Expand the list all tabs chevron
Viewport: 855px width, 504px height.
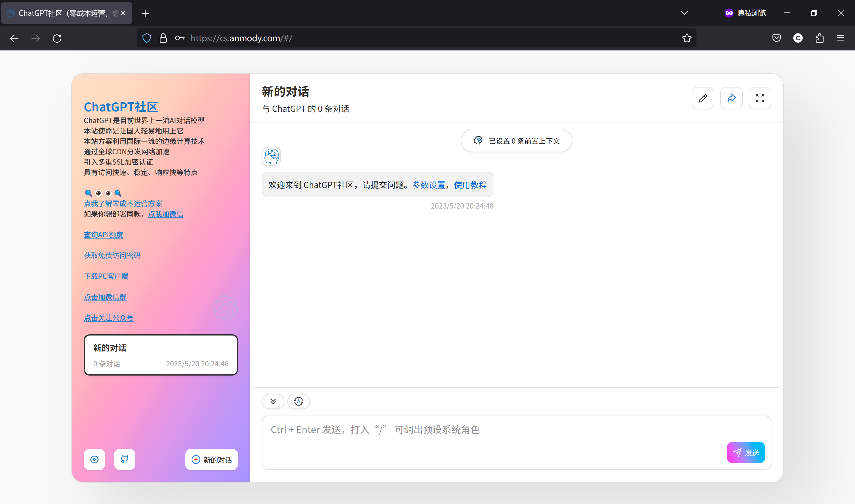coord(684,13)
